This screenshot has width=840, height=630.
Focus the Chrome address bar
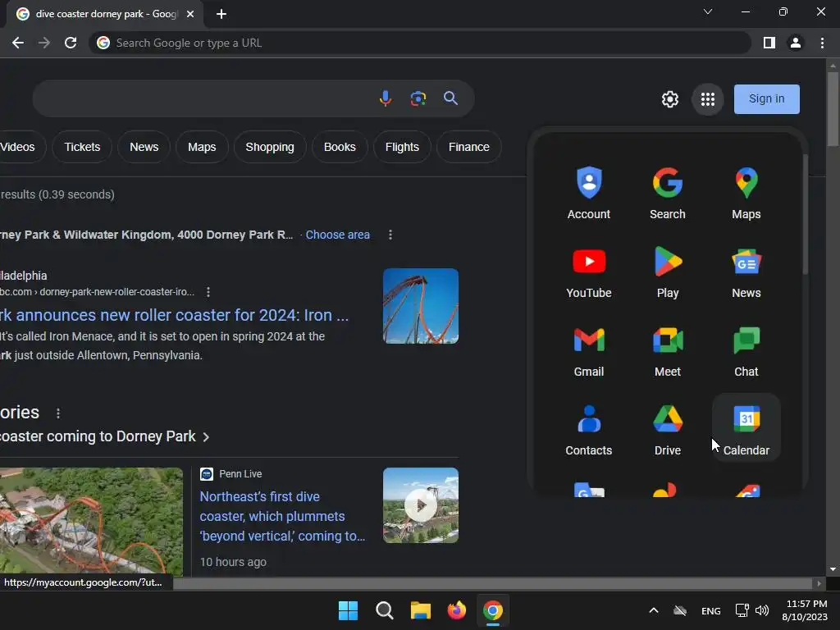pos(421,43)
